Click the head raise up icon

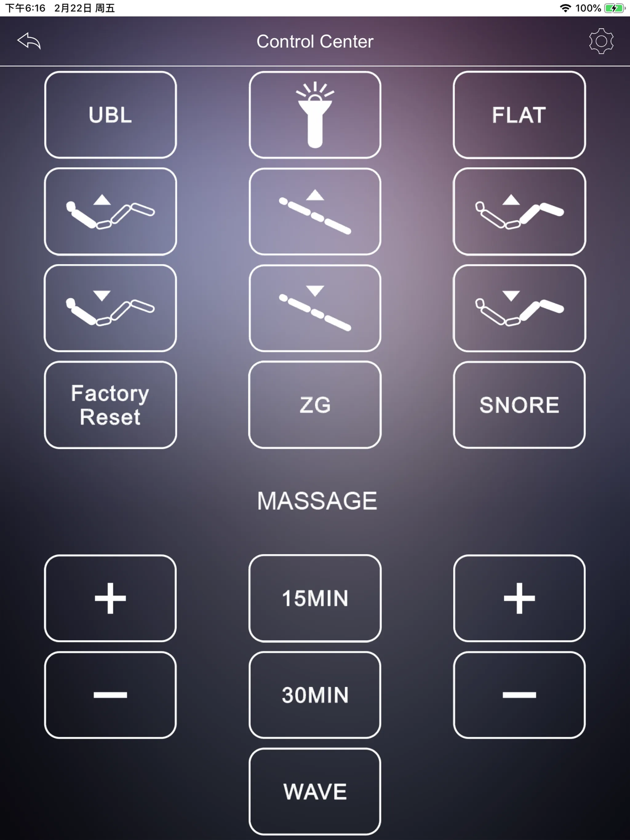pyautogui.click(x=110, y=210)
